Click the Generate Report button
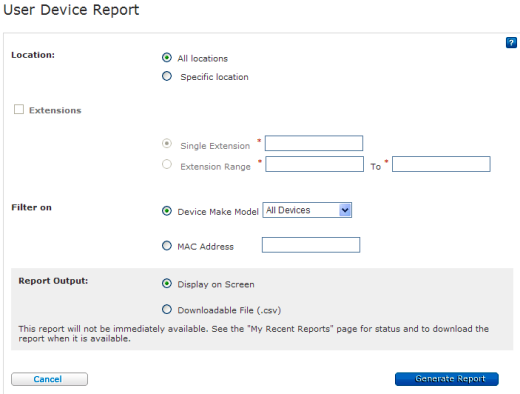Screen dimensions: 520x394 [447, 379]
